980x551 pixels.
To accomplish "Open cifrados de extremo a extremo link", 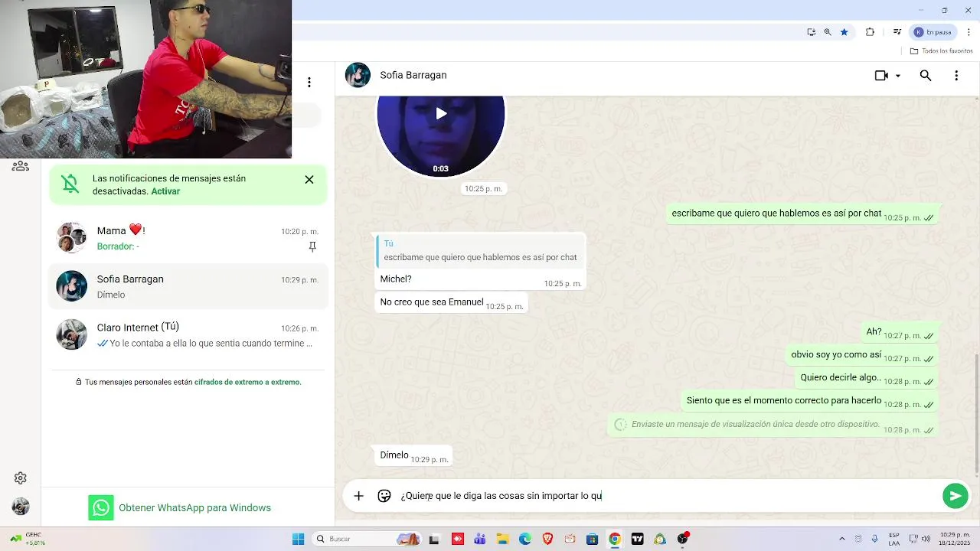I will coord(247,382).
